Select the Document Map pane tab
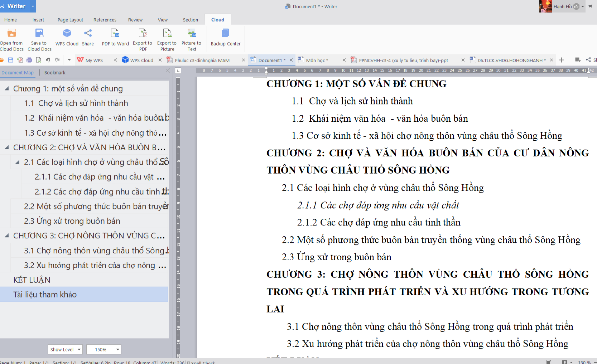The width and height of the screenshot is (597, 364). click(18, 72)
